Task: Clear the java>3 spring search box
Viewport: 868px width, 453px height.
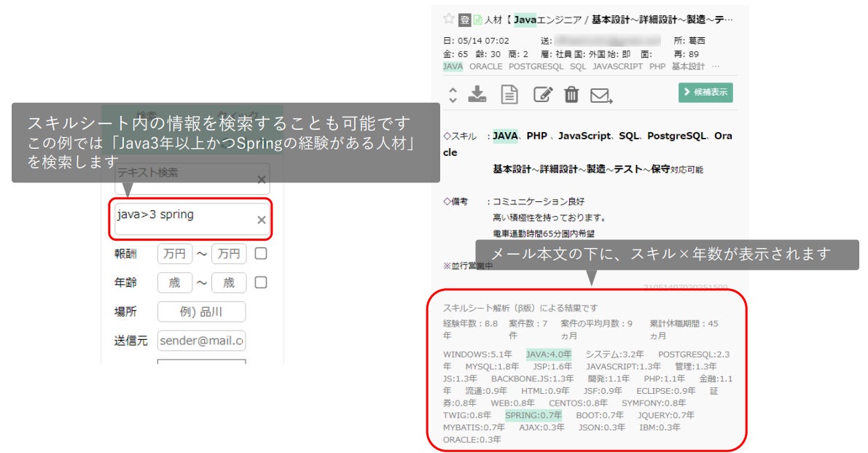Action: [x=262, y=220]
